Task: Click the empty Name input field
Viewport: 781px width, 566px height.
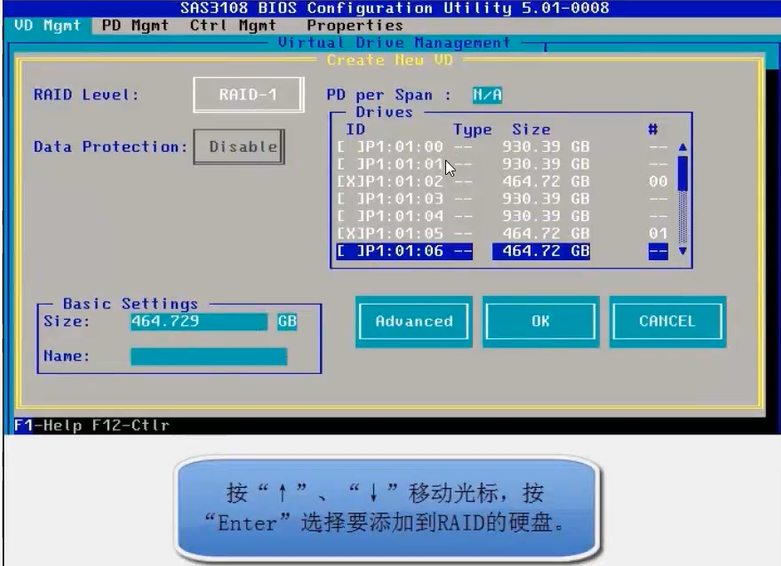Action: [209, 356]
